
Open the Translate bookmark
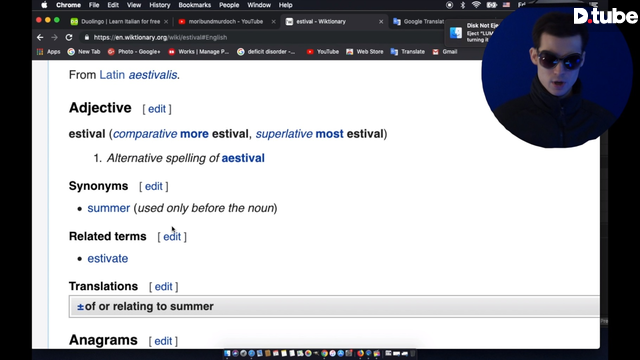(407, 51)
